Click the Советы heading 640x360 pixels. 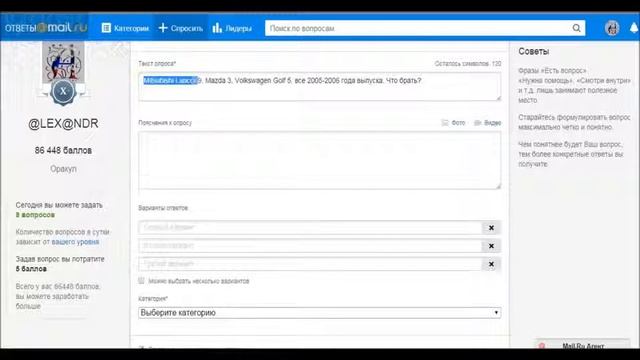click(x=533, y=51)
